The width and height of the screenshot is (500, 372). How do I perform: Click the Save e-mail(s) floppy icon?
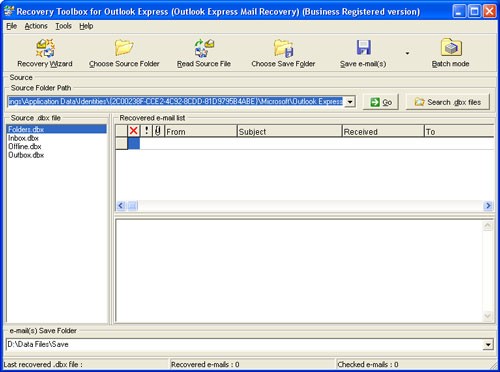363,47
